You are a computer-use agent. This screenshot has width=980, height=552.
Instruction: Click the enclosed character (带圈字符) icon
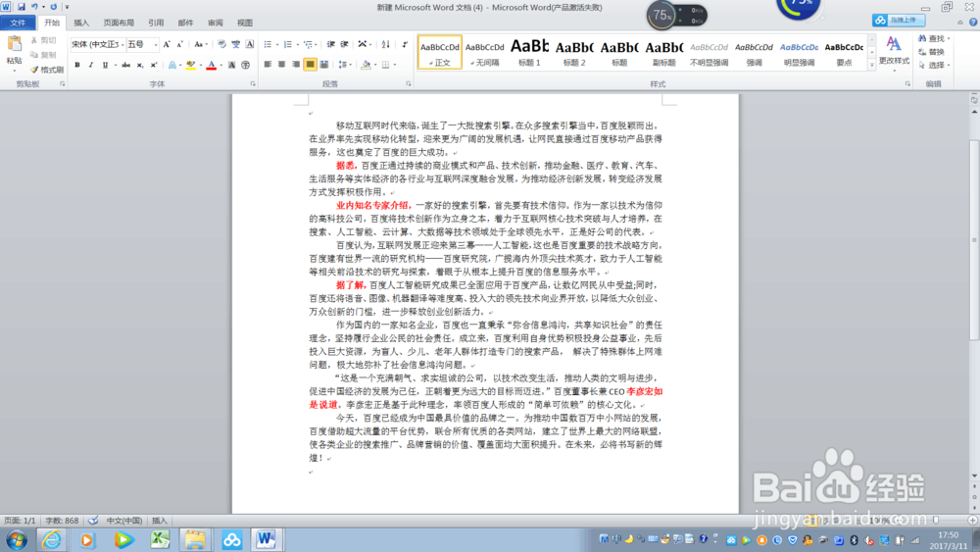click(246, 65)
